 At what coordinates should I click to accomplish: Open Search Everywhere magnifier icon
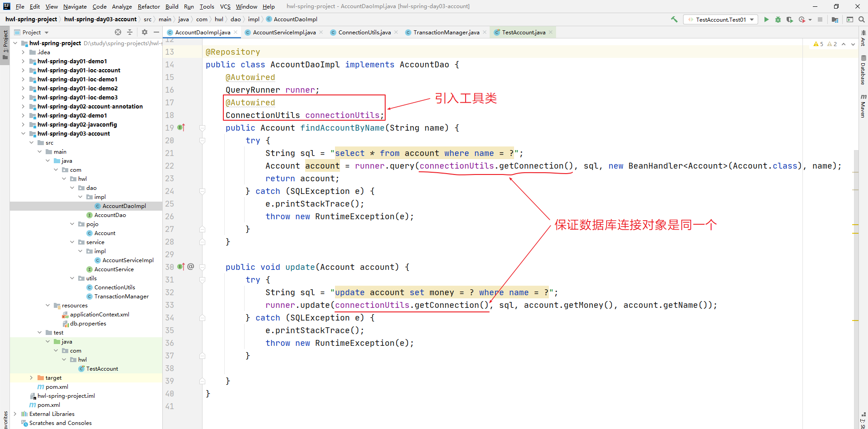tap(862, 19)
